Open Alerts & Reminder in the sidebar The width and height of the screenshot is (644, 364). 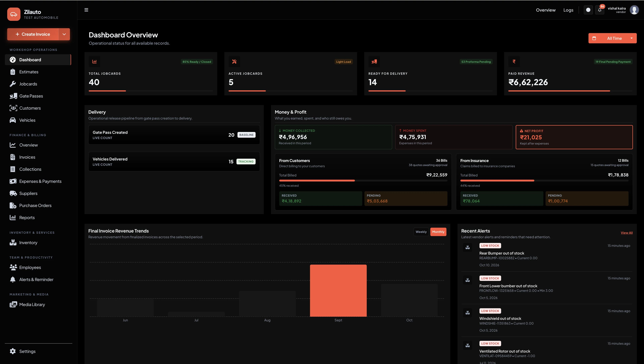(38, 279)
